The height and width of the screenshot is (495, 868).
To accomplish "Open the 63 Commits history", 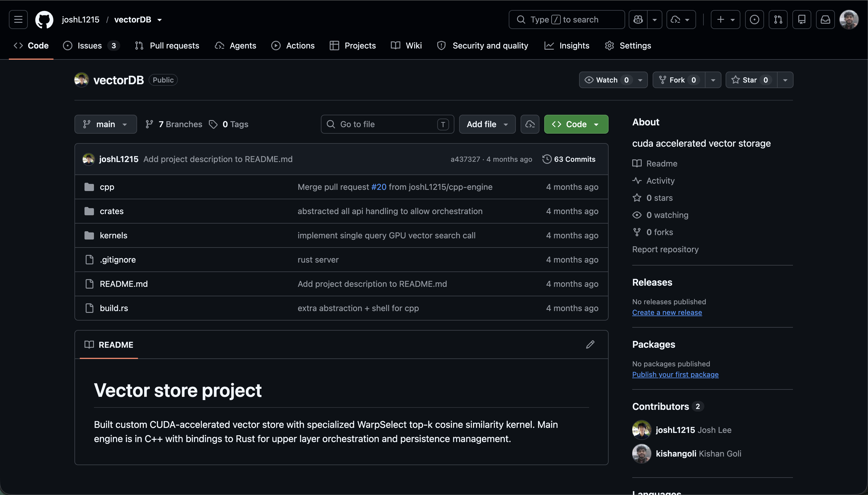I will tap(569, 159).
